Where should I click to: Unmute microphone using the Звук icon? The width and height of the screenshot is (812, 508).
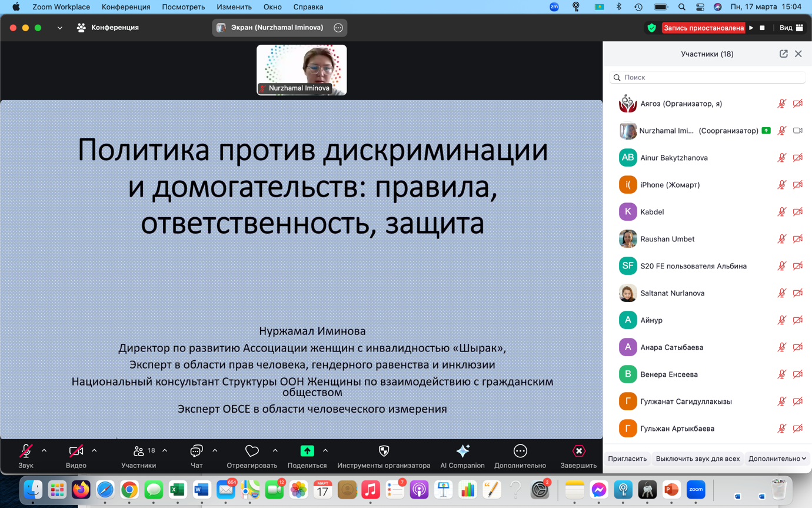[25, 451]
